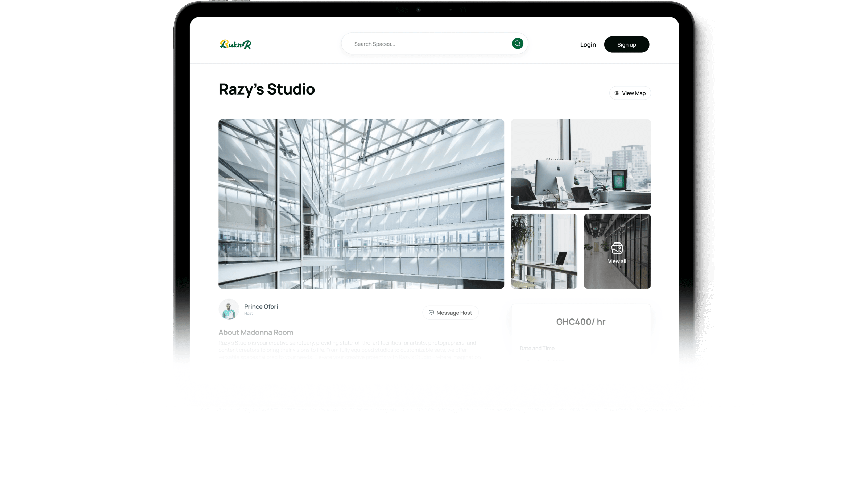Focus the Search Spaces input field
868x499 pixels.
[x=428, y=44]
